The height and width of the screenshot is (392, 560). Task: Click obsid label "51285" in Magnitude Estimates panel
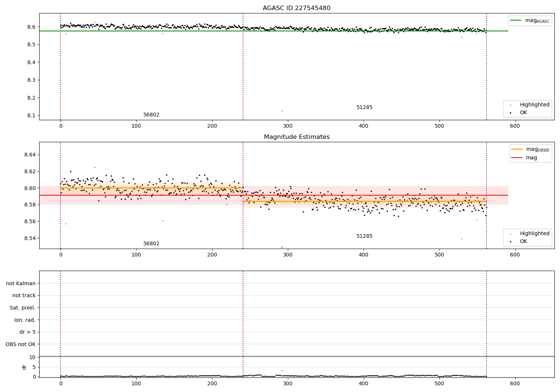coord(364,236)
